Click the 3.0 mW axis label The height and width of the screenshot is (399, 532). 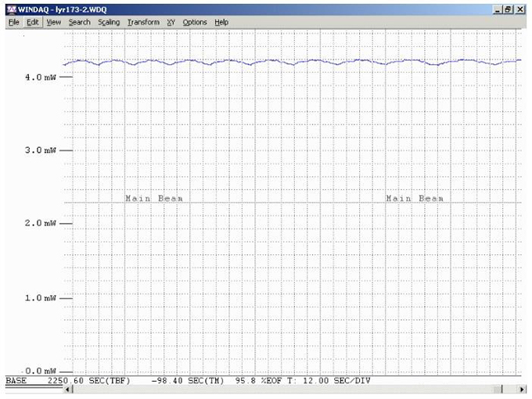[x=41, y=150]
